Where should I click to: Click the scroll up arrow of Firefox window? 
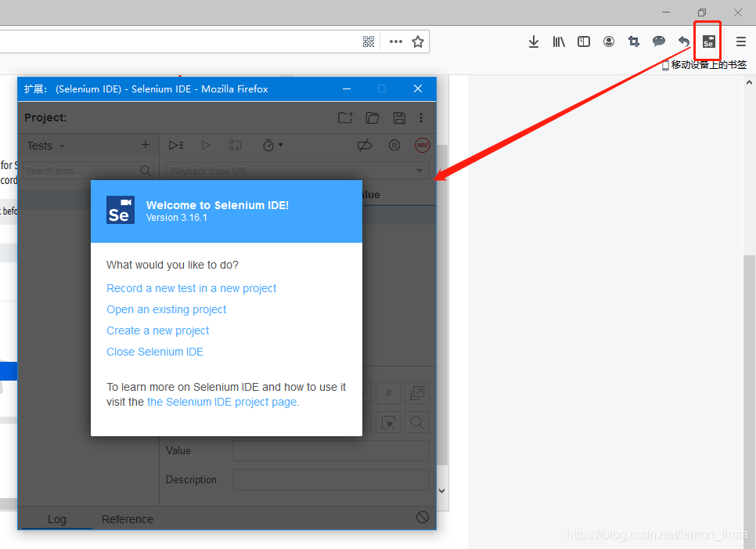tap(749, 82)
